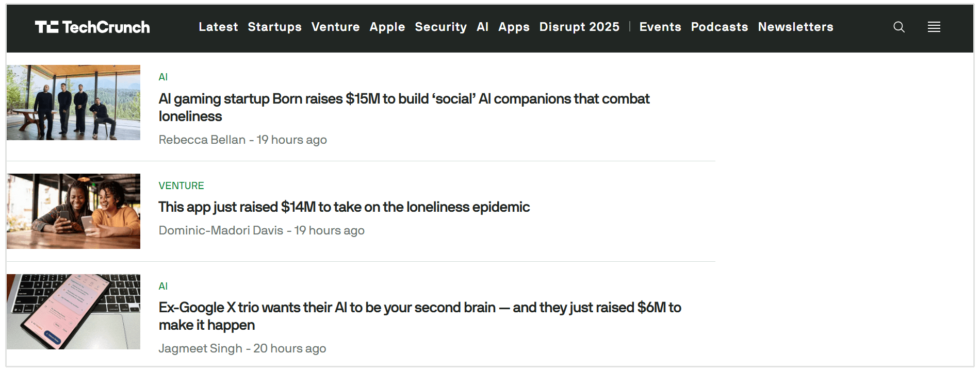980x371 pixels.
Task: Open the Venture section in the navbar
Action: click(336, 27)
